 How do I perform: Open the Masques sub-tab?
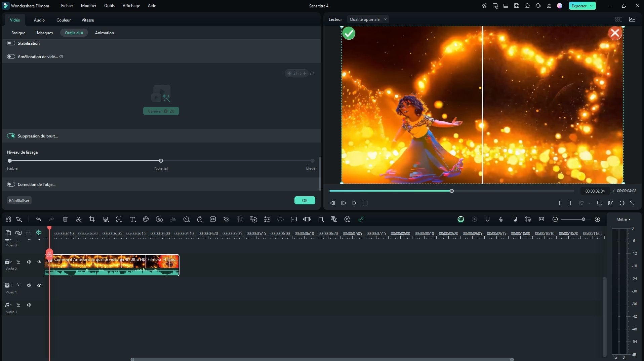tap(45, 33)
